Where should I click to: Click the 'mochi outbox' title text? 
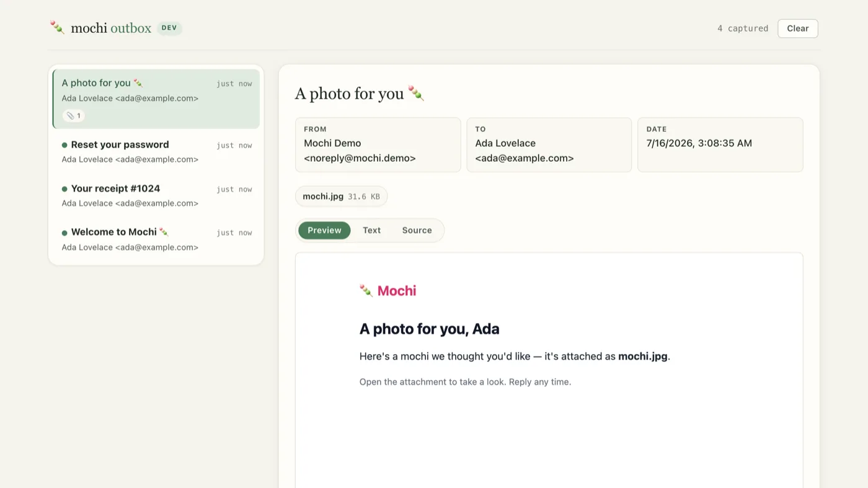pyautogui.click(x=111, y=28)
